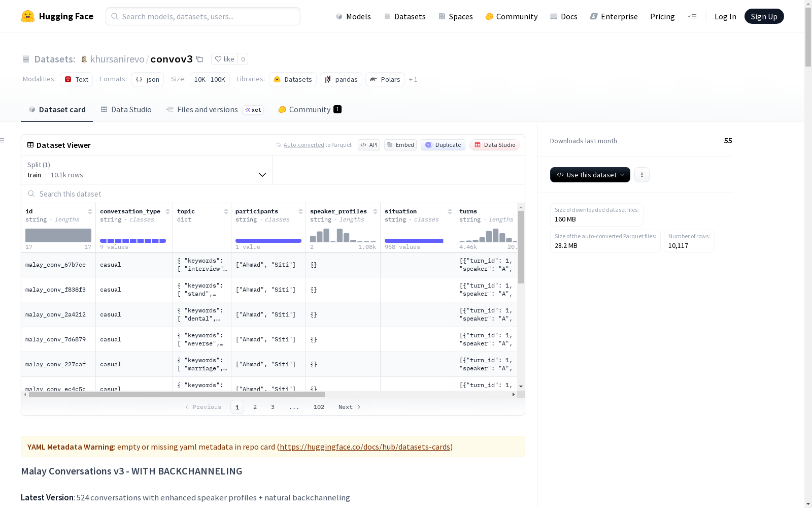The width and height of the screenshot is (812, 508).
Task: Expand the train split selector
Action: coord(147,170)
